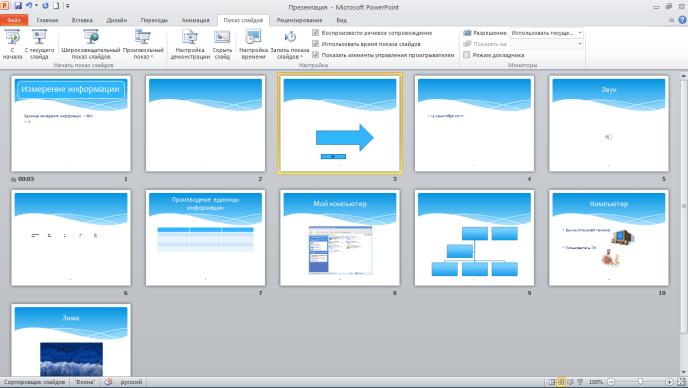Toggle Показать элементы управления проигрывателем checkbox
Viewport: 688px width, 388px height.
click(x=315, y=55)
